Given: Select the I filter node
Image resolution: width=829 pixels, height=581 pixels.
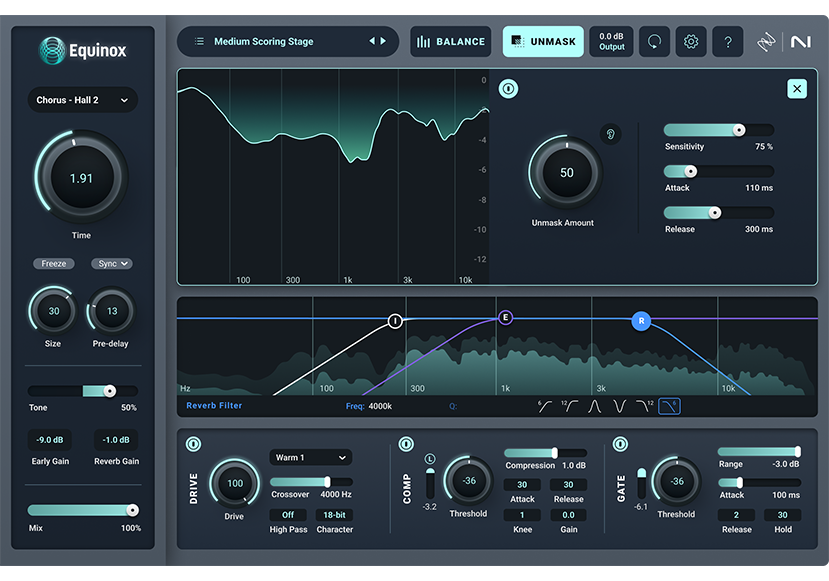Looking at the screenshot, I should (395, 321).
